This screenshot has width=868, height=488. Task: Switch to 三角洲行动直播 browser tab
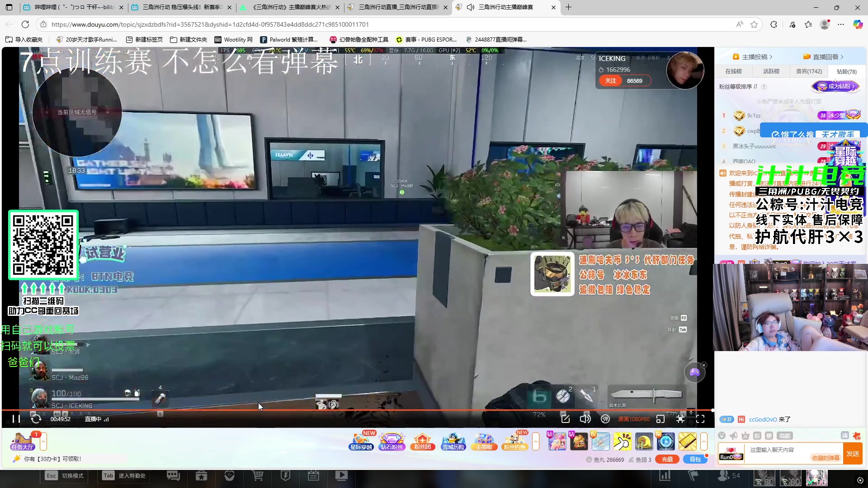click(398, 7)
